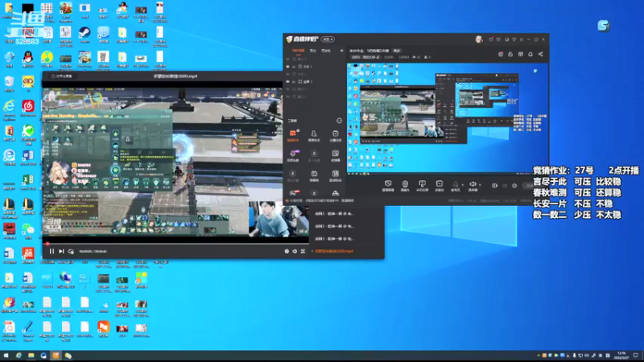This screenshot has width=644, height=362.
Task: Open the streaming app's settings gear
Action: [514, 186]
